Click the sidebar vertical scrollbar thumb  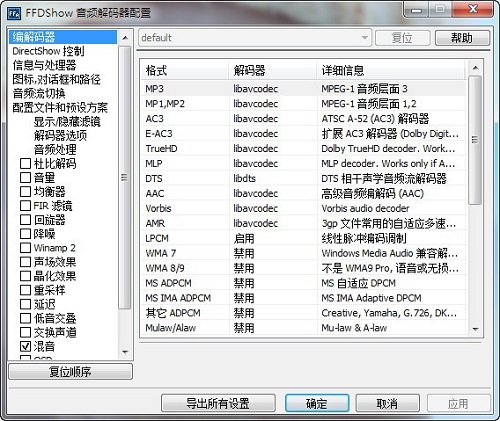125,178
